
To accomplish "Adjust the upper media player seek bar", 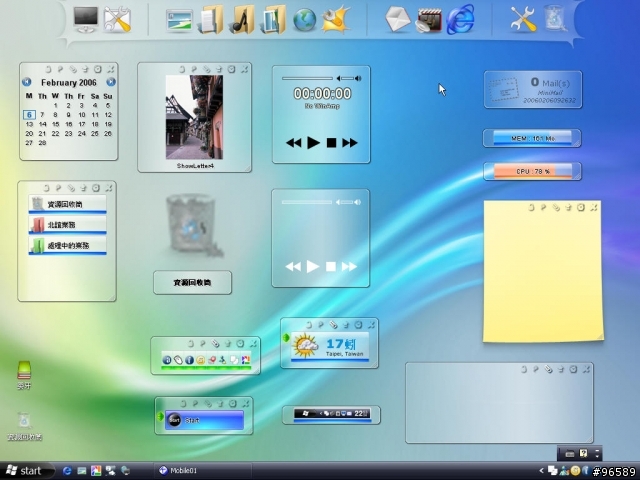I will click(307, 78).
